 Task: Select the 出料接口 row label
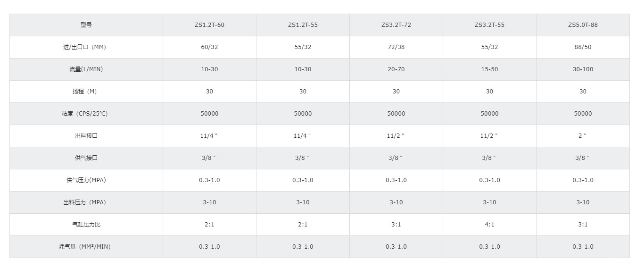point(86,136)
